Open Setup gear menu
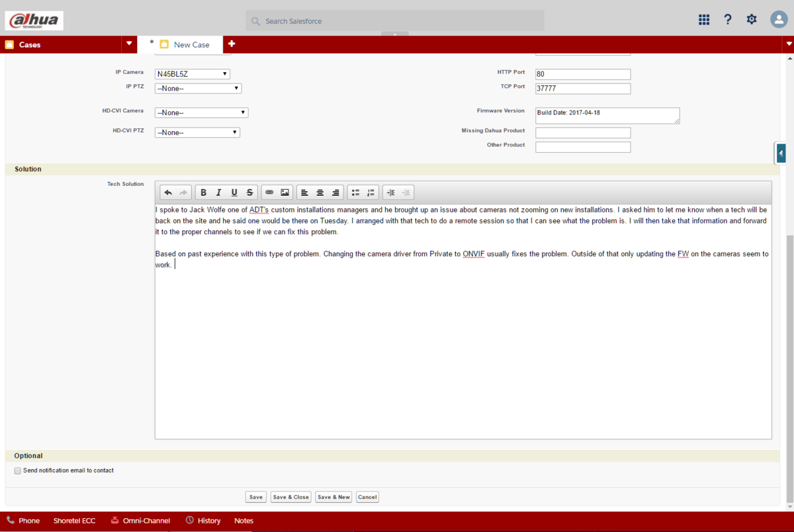 coord(752,20)
